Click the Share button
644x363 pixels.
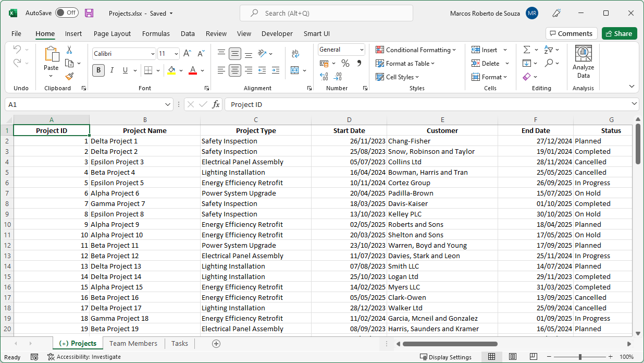click(x=619, y=33)
